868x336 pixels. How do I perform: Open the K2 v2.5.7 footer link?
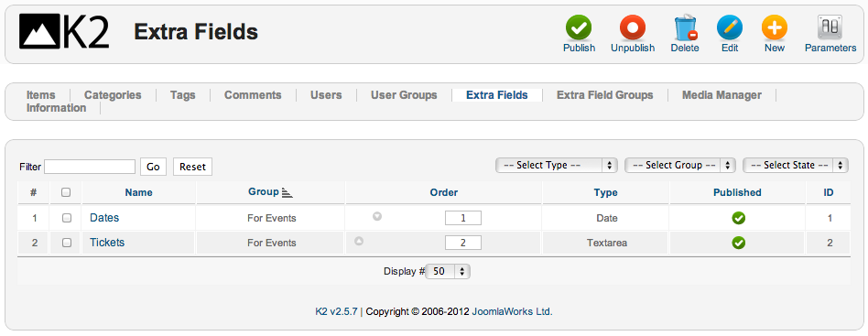(337, 311)
